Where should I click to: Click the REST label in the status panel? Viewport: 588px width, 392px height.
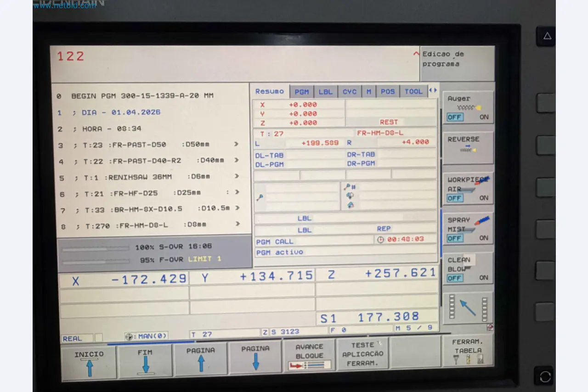(389, 122)
